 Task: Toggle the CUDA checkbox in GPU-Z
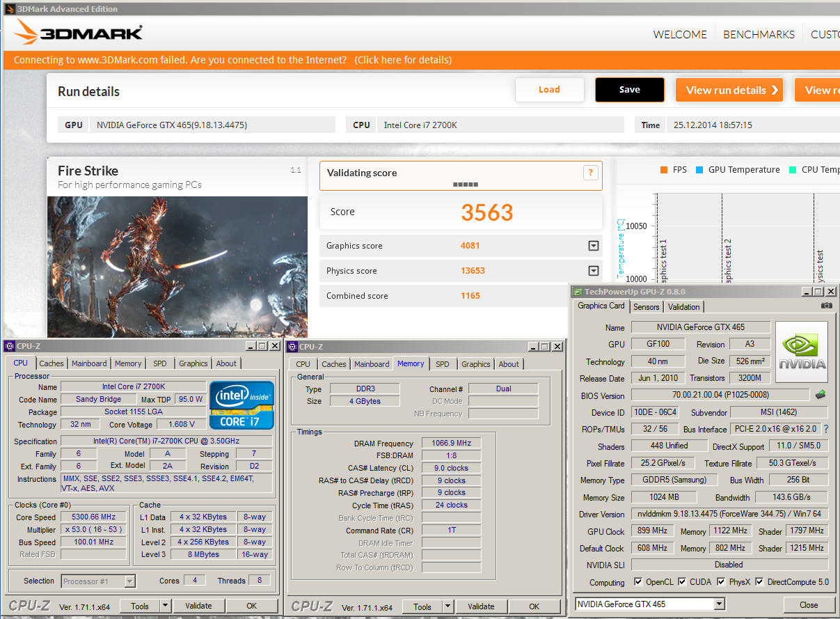click(x=682, y=581)
